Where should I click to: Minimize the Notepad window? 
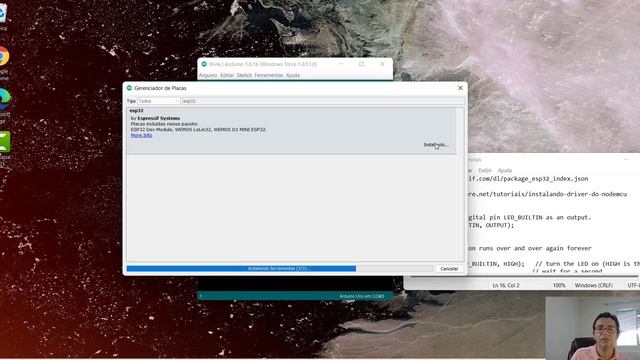pos(626,160)
